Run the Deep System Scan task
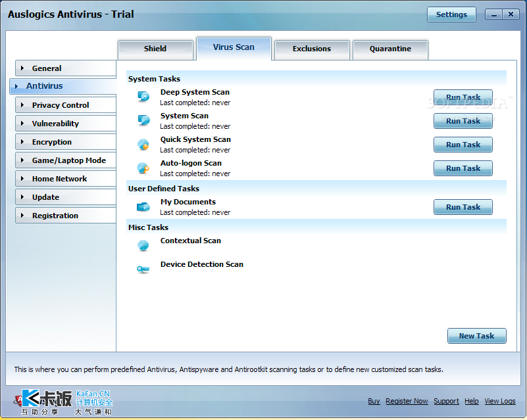Image resolution: width=527 pixels, height=420 pixels. pos(463,97)
